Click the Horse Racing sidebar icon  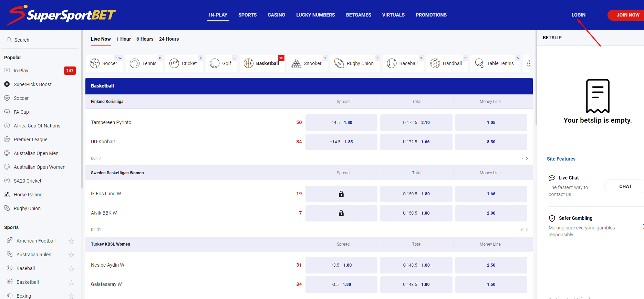tap(7, 194)
